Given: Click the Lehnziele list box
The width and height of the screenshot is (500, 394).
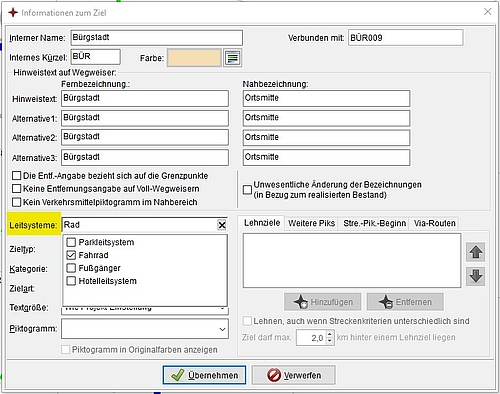Looking at the screenshot, I should [x=352, y=260].
